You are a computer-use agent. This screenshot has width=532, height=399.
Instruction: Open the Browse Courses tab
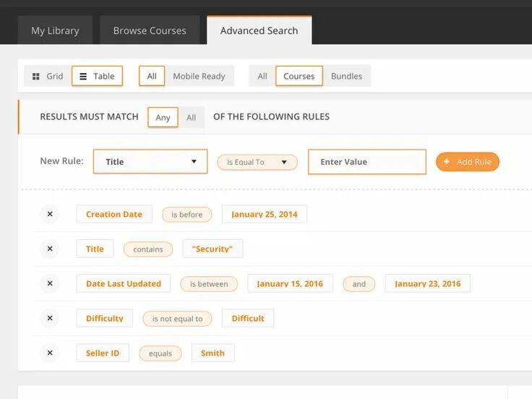[150, 30]
